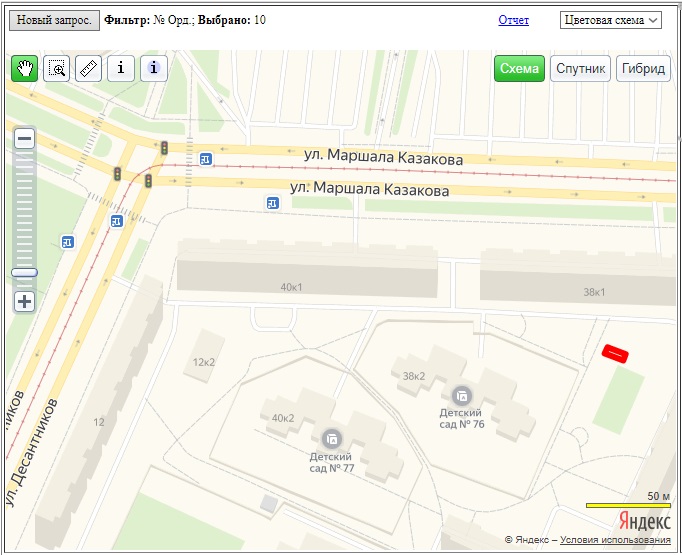682x555 pixels.
Task: Activate the zoom-to-area magnifier tool
Action: click(x=57, y=68)
